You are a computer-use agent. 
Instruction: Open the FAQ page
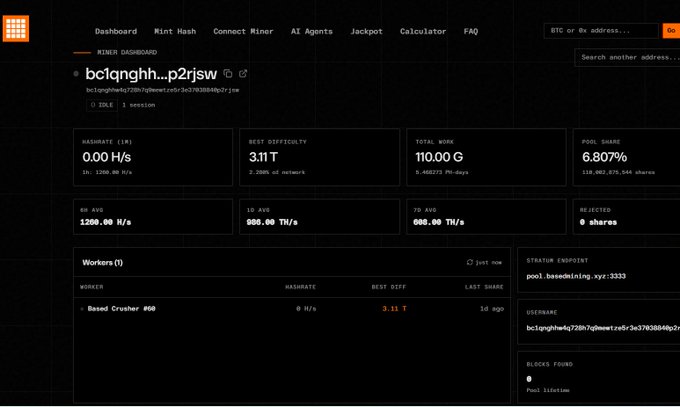(x=471, y=31)
